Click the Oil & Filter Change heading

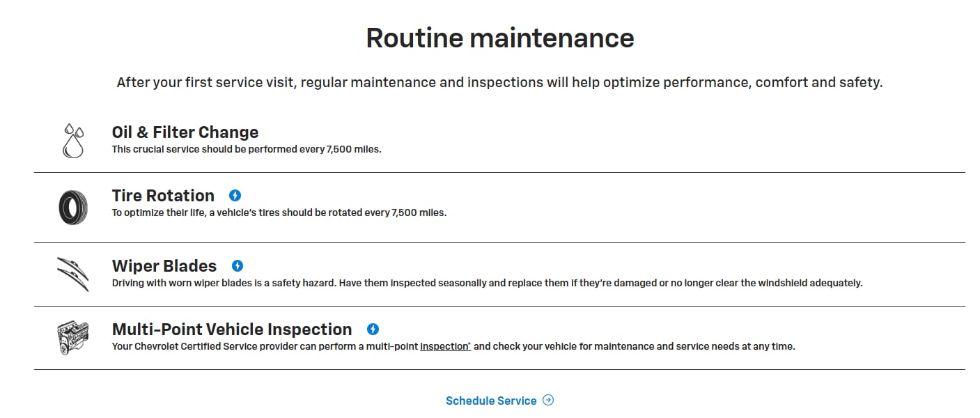[x=185, y=132]
